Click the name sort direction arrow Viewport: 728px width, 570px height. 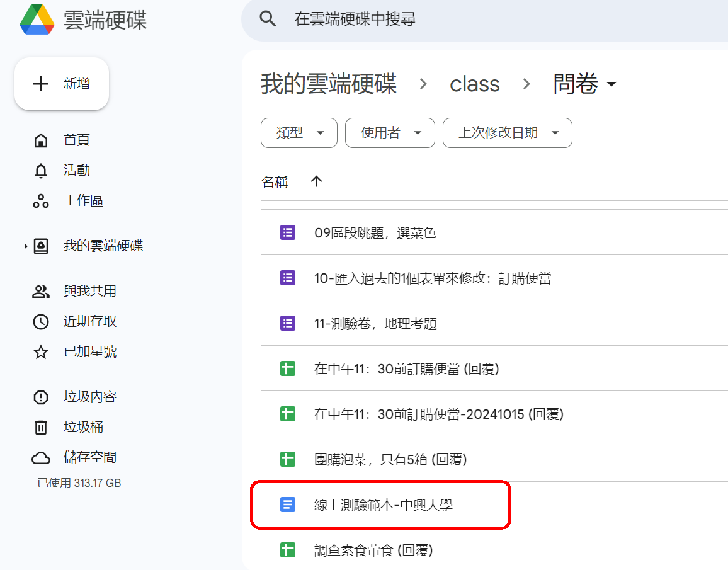point(316,181)
